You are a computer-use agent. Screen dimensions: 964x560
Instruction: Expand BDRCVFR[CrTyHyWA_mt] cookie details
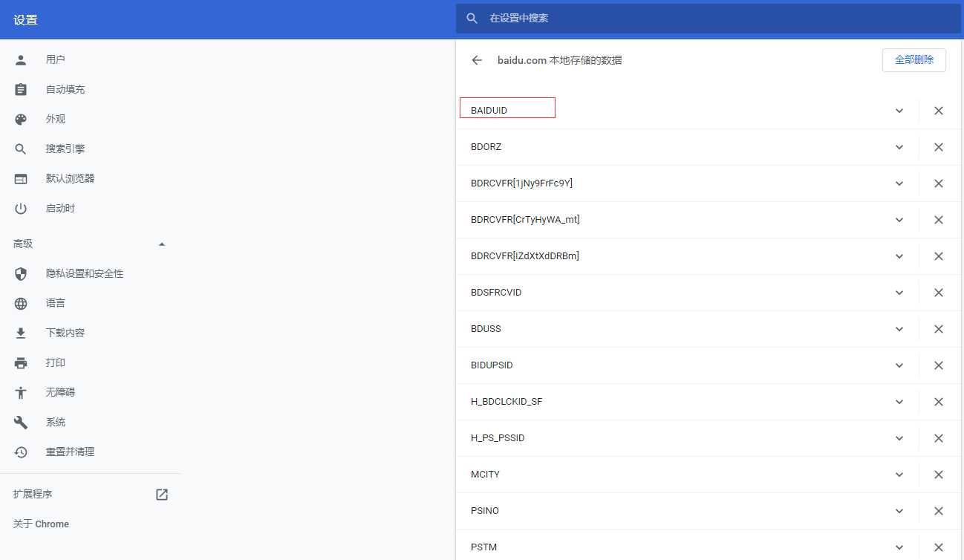(899, 220)
